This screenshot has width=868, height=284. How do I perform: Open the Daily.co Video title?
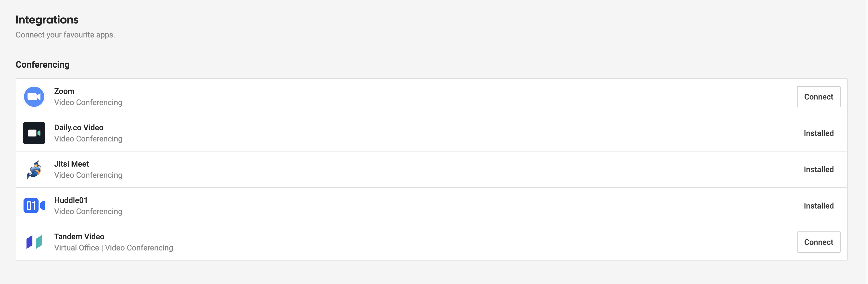pos(79,128)
